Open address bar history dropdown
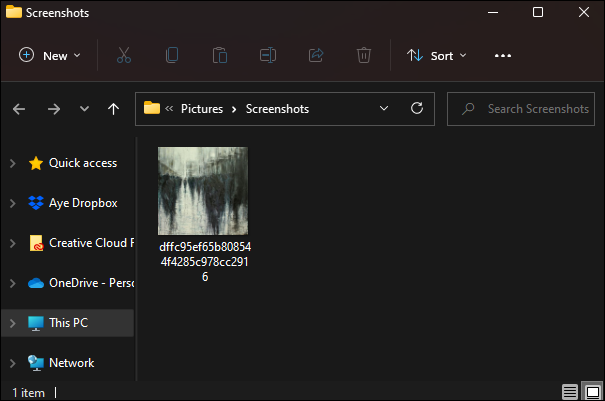This screenshot has width=605, height=401. tap(384, 108)
